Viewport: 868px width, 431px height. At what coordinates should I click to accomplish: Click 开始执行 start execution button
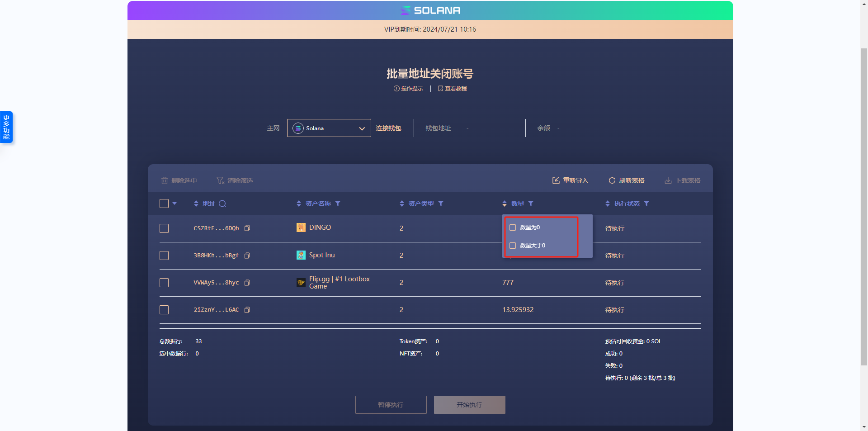click(x=470, y=405)
